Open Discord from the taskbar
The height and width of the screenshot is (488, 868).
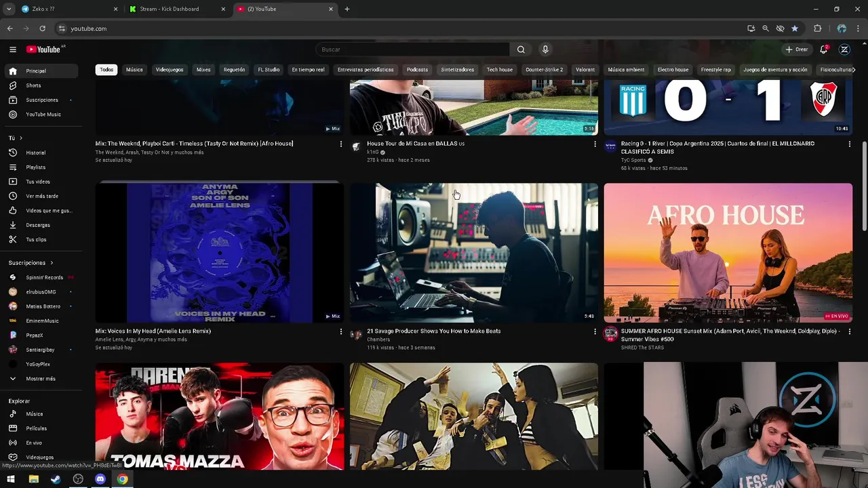click(100, 479)
